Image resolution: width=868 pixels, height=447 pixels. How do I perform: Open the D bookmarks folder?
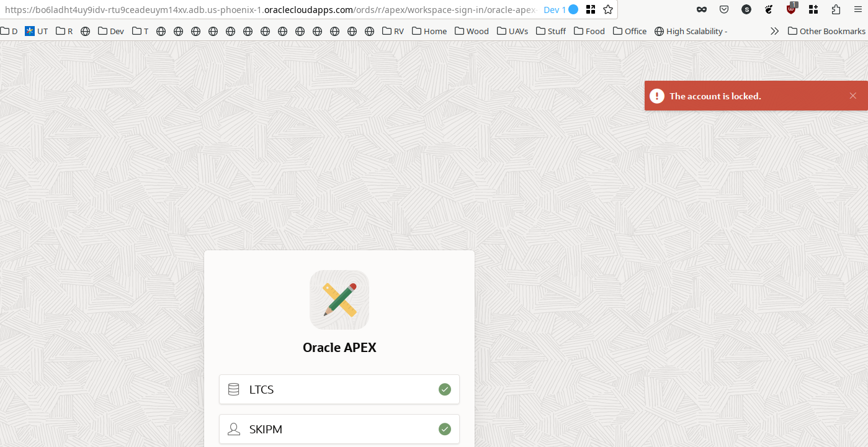click(x=9, y=31)
